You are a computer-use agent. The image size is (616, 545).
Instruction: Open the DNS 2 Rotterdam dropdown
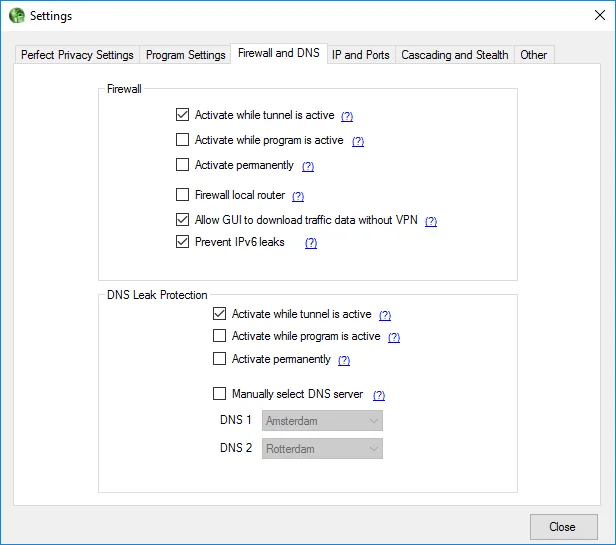click(322, 449)
